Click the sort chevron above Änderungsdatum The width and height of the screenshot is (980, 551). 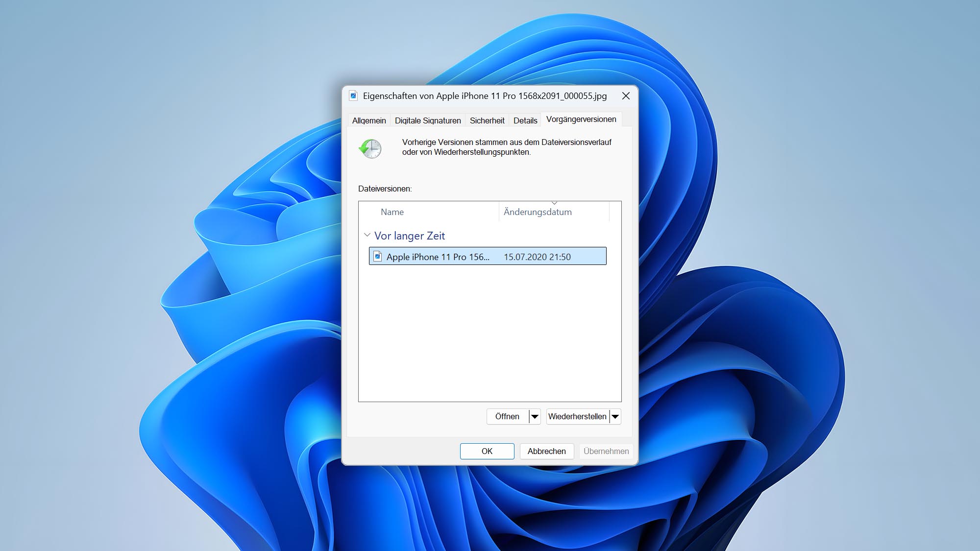click(554, 203)
